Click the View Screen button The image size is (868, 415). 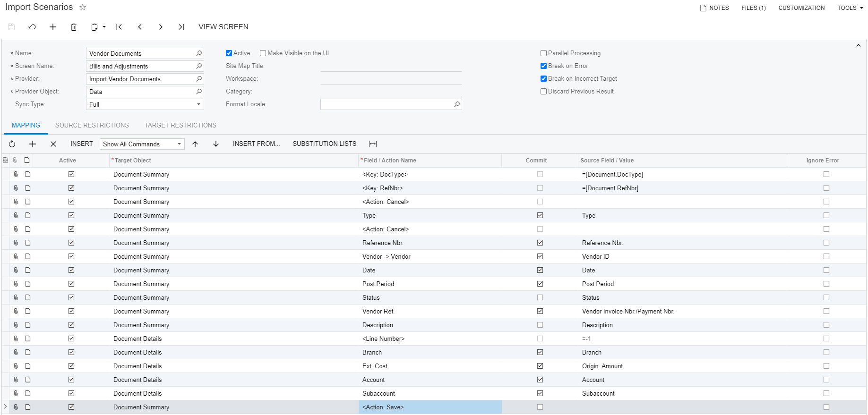coord(223,27)
